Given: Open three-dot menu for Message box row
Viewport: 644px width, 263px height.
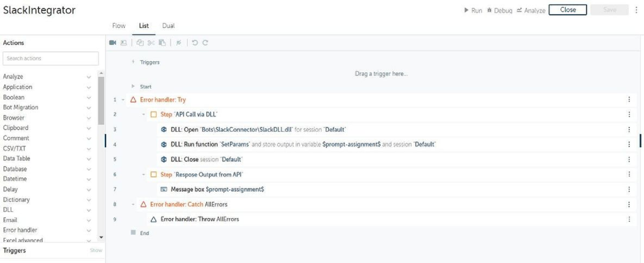Looking at the screenshot, I should pos(629,189).
